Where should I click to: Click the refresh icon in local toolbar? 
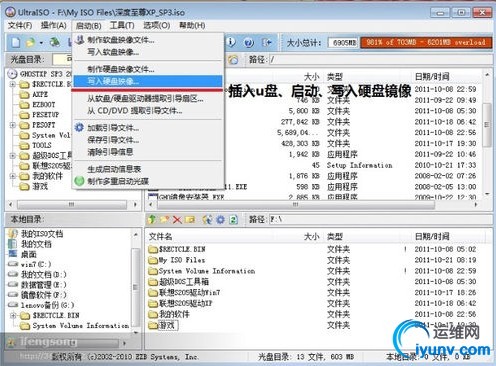coord(233,219)
